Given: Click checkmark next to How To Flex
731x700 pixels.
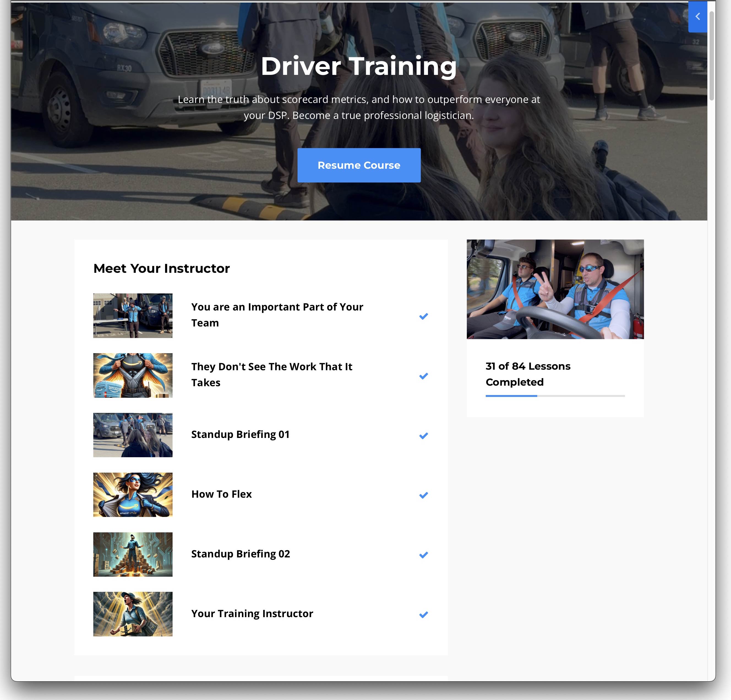Looking at the screenshot, I should click(x=423, y=495).
